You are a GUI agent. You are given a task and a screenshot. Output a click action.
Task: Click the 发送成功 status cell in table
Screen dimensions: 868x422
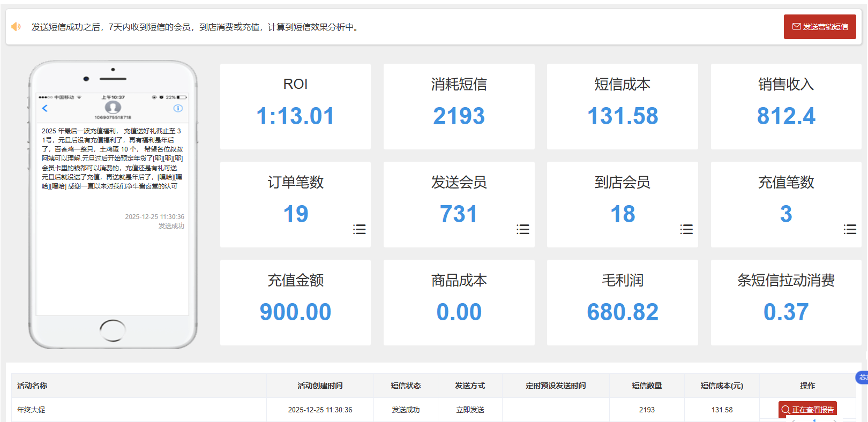tap(406, 410)
